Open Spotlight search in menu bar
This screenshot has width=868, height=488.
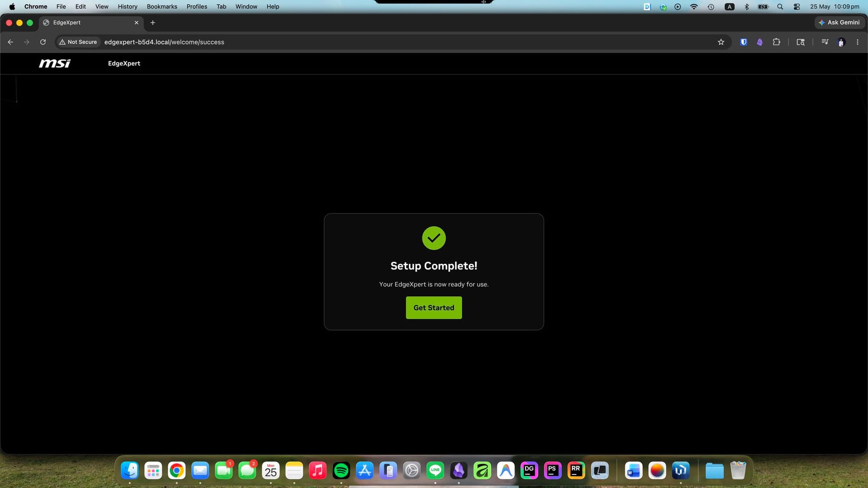[780, 7]
